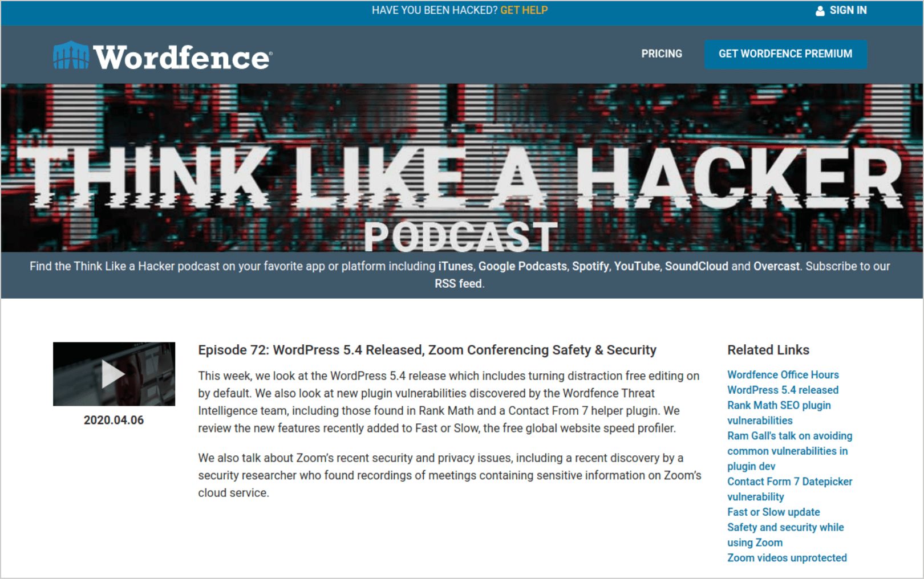The image size is (924, 579).
Task: Open the PRICING menu item
Action: [x=662, y=54]
